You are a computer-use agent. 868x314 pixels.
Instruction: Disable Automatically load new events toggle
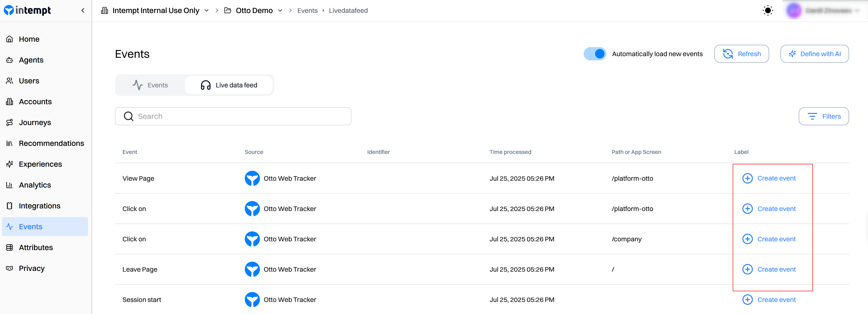pos(595,54)
